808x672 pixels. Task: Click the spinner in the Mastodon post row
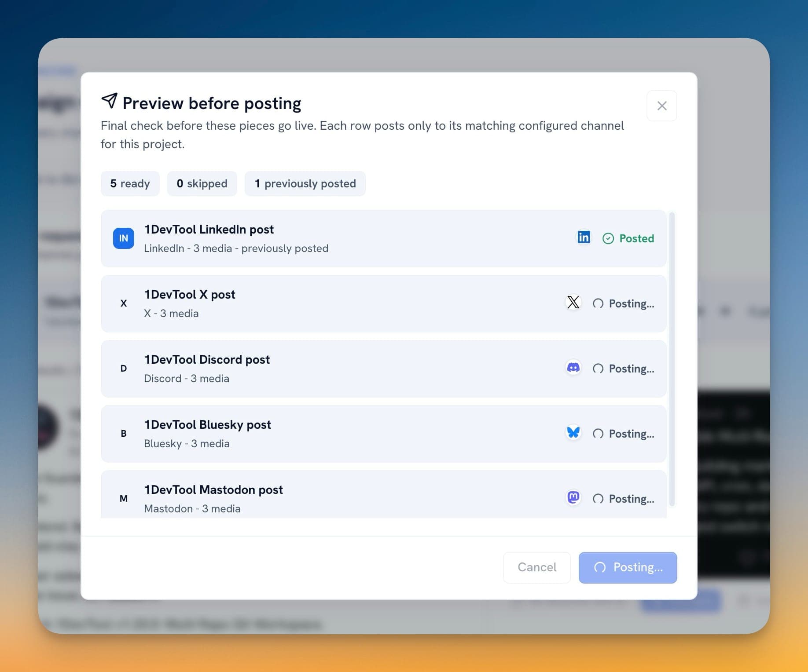(x=598, y=499)
